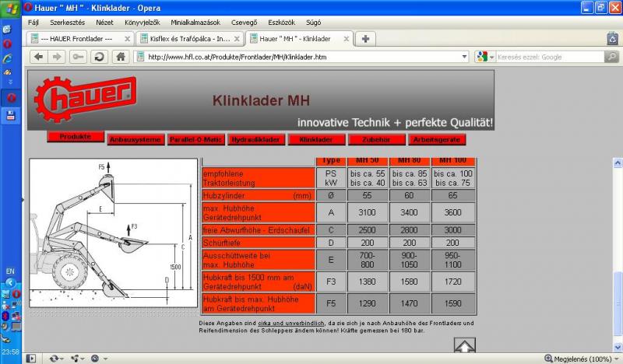Image resolution: width=623 pixels, height=364 pixels.
Task: Click the 23:58 taskbar clock
Action: [11, 352]
